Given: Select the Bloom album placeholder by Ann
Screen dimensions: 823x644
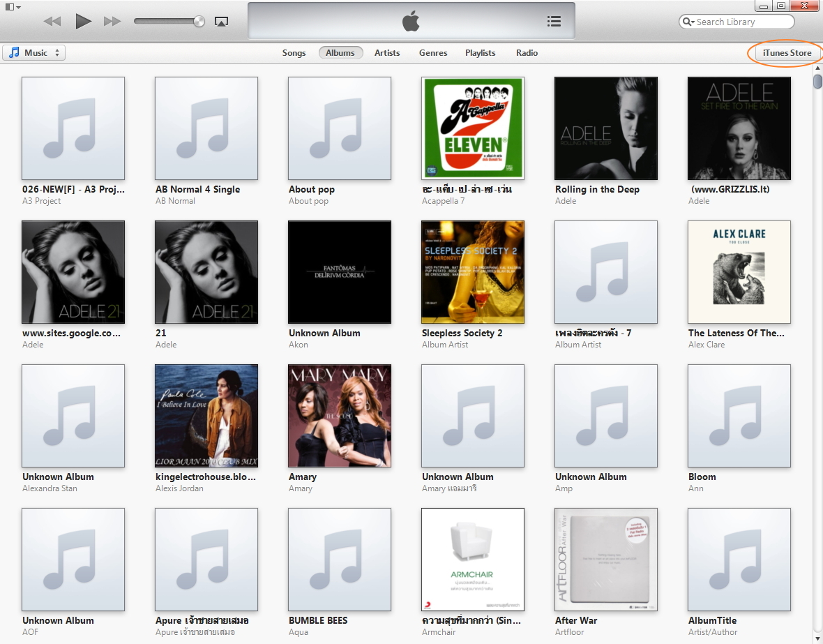Looking at the screenshot, I should [739, 416].
